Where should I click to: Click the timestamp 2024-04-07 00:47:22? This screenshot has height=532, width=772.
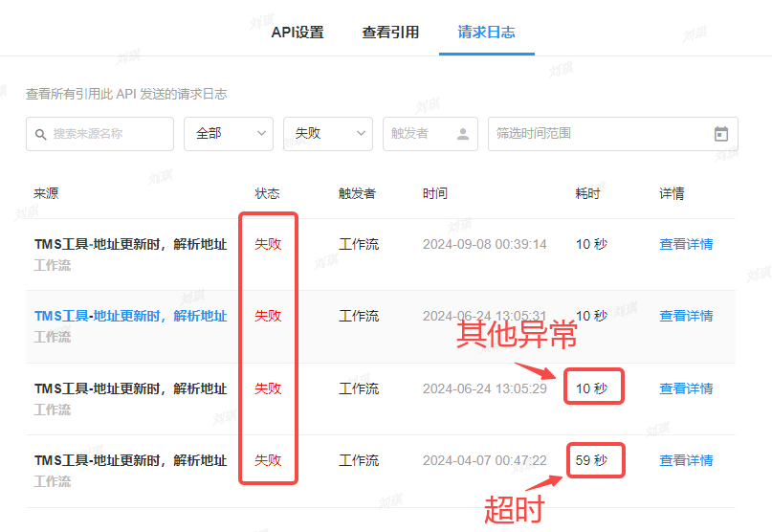click(x=484, y=460)
